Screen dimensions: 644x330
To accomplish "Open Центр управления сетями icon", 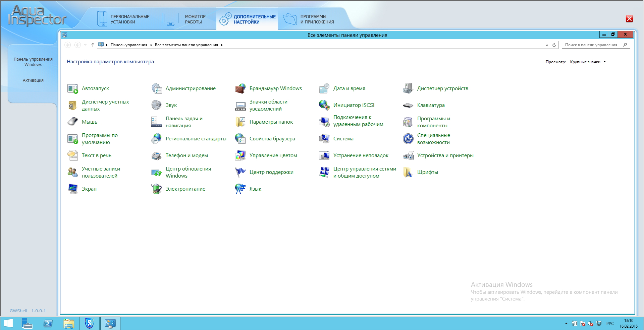I will pos(324,172).
